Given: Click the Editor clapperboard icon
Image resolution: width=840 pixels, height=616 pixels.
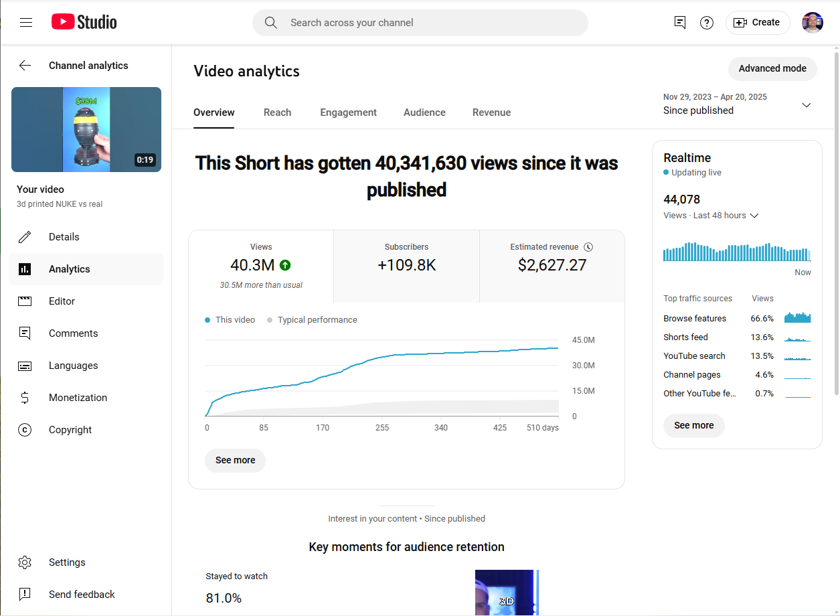Looking at the screenshot, I should pyautogui.click(x=25, y=301).
